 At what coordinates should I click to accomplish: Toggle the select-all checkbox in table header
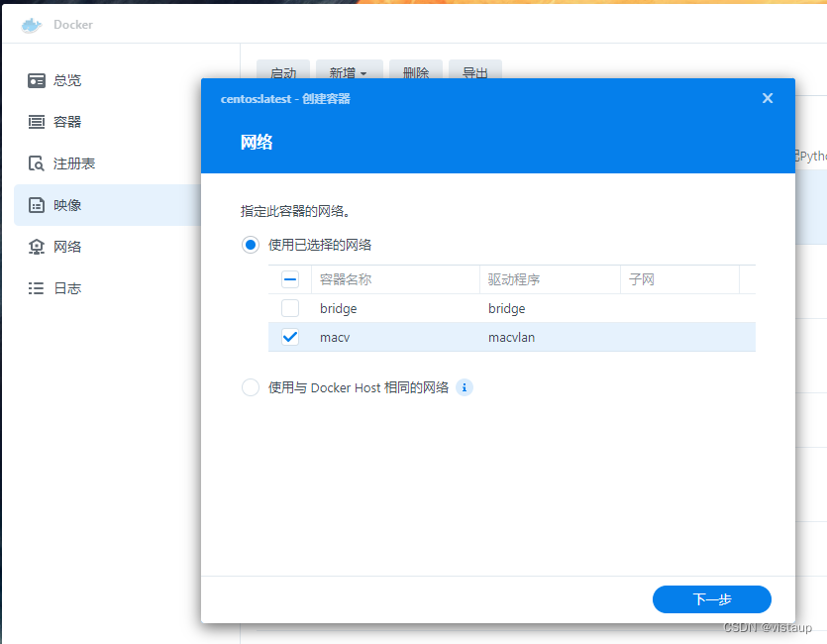[x=290, y=279]
